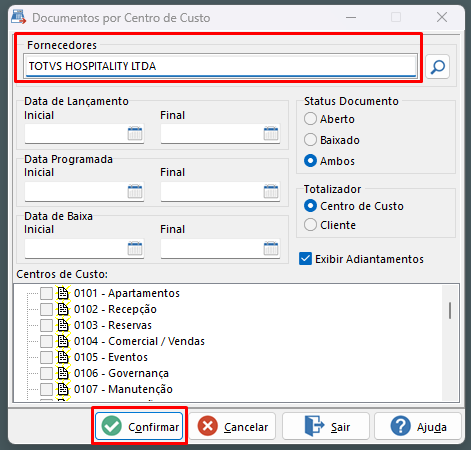
Task: Open calendar for Data de Lançamento Inicial
Action: point(135,133)
